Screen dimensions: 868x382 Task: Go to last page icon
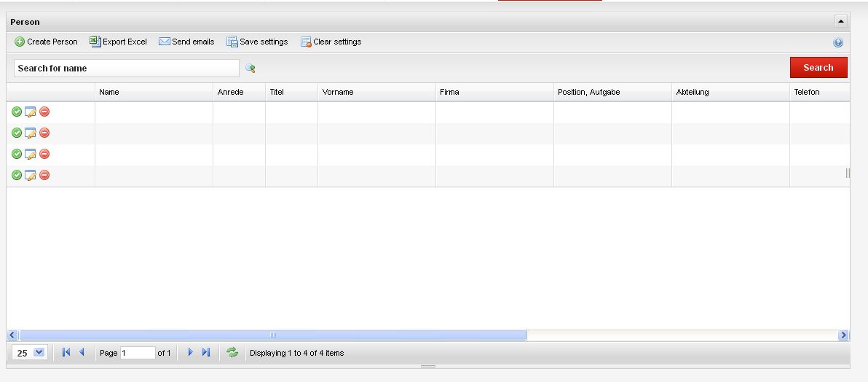click(x=206, y=352)
